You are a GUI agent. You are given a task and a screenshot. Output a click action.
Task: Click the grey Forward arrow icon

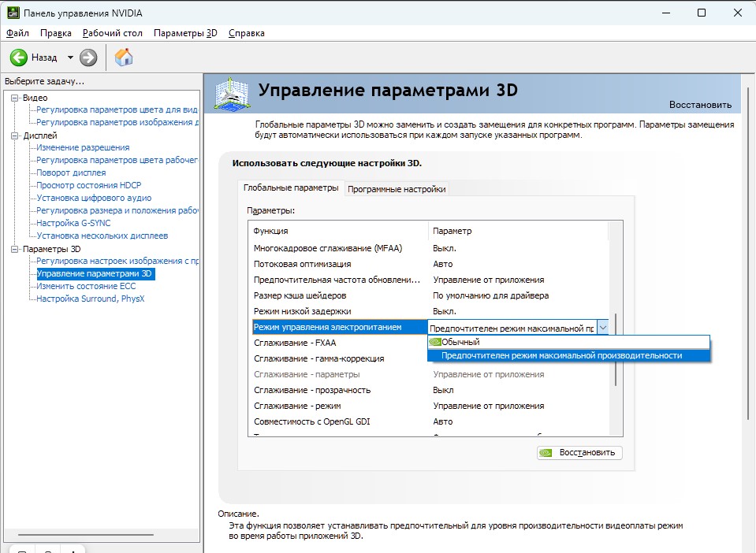(x=88, y=58)
